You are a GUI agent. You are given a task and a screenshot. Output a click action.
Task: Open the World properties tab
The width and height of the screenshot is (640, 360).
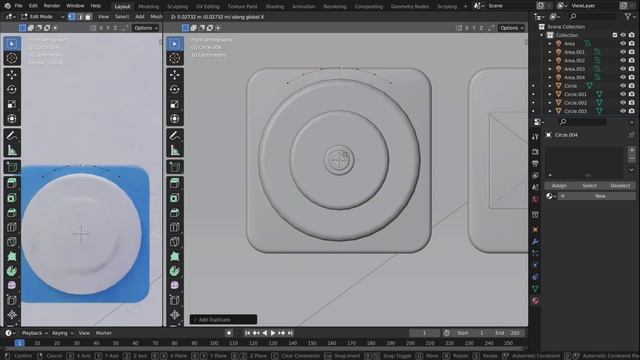point(535,200)
